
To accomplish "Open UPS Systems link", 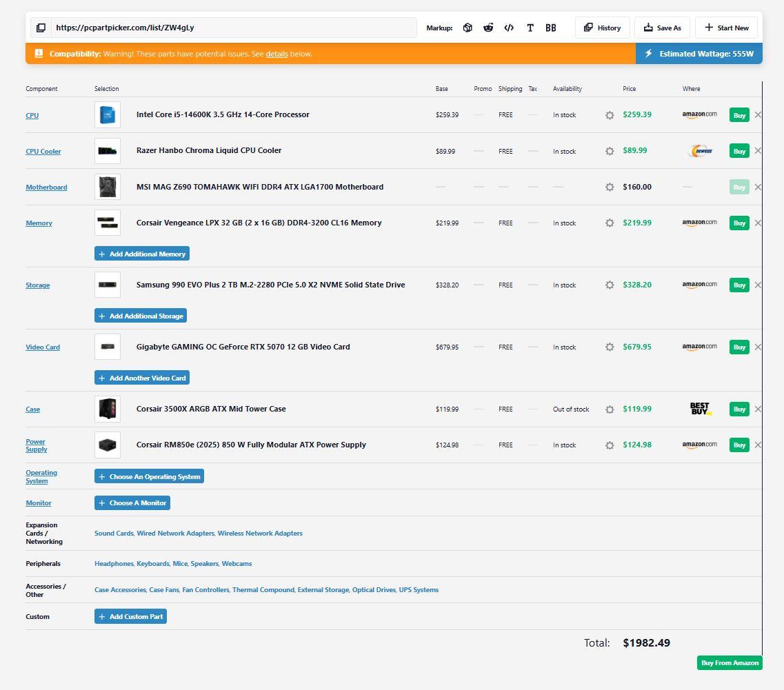I will (x=419, y=590).
